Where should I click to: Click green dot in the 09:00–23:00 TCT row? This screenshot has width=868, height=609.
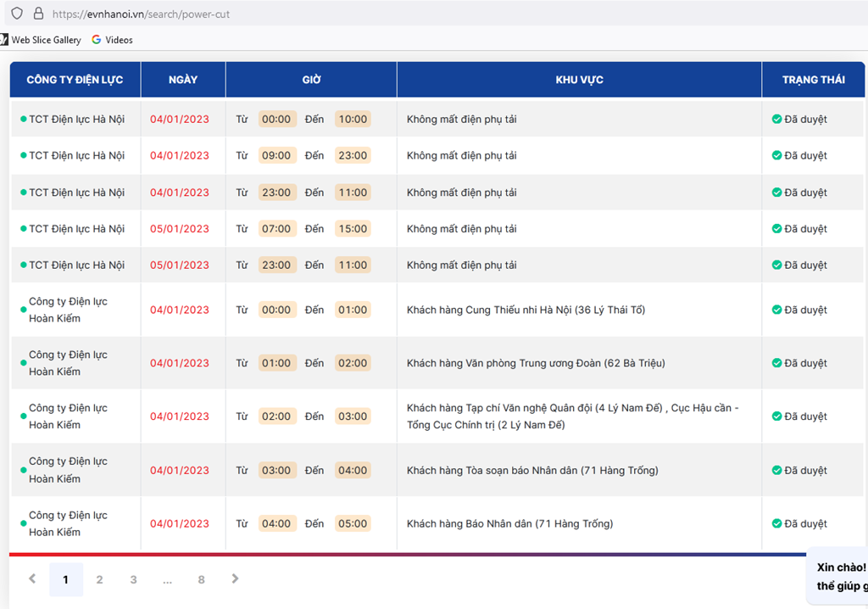point(23,156)
